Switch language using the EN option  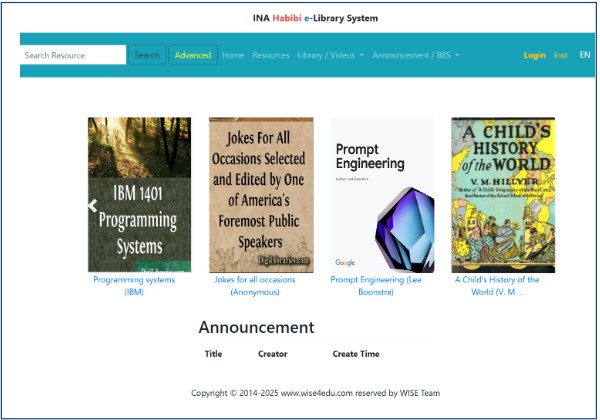click(x=585, y=55)
